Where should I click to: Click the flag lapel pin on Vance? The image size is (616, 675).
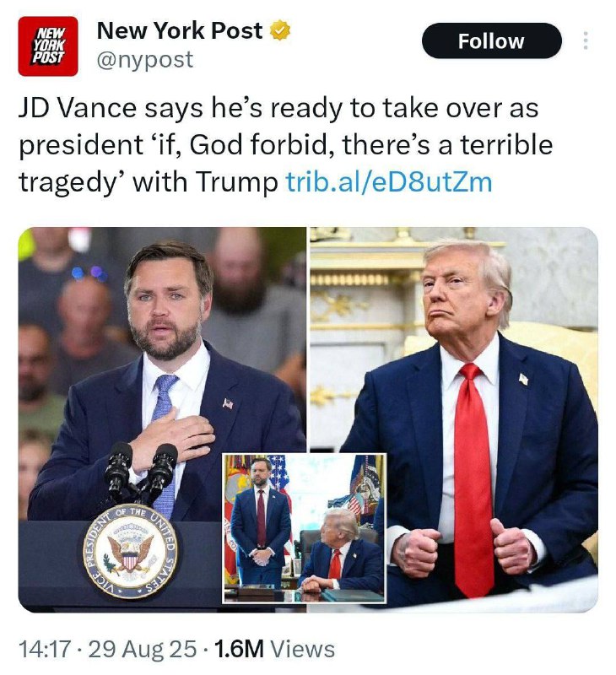[228, 403]
